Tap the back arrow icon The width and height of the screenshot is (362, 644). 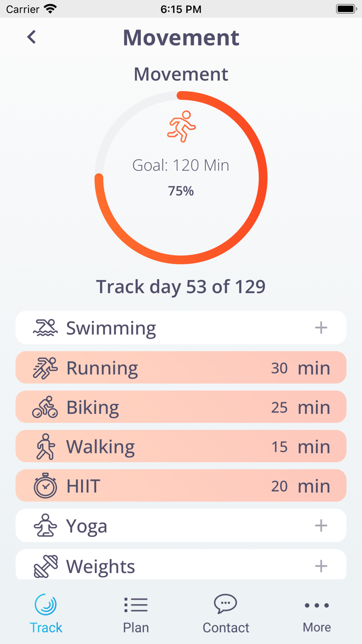32,37
